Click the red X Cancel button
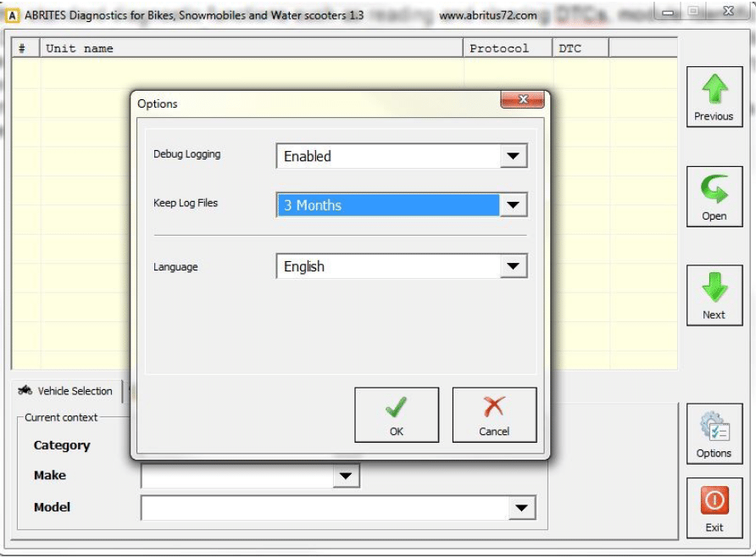 coord(494,415)
